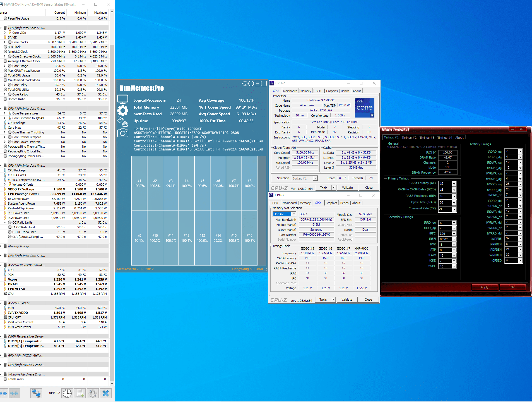Open HWiNFO sensor settings gear icon

point(93,393)
